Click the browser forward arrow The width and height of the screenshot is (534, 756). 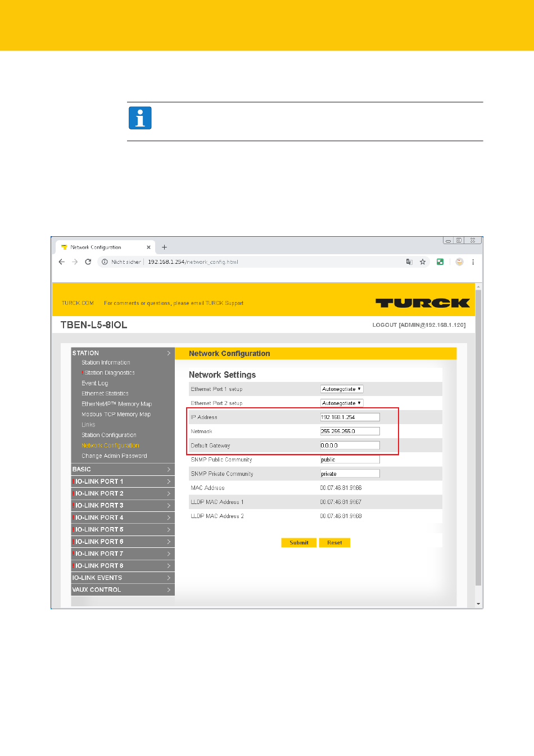(75, 262)
